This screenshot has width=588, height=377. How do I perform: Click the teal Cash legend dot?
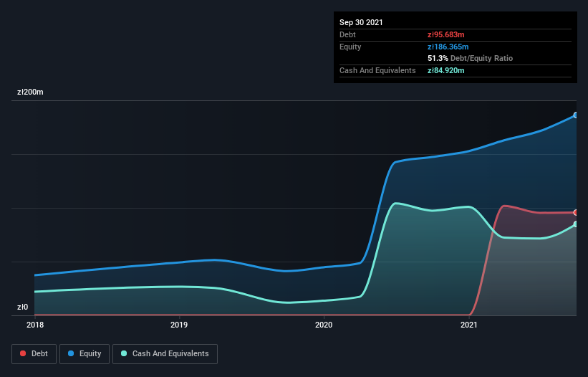tap(124, 353)
